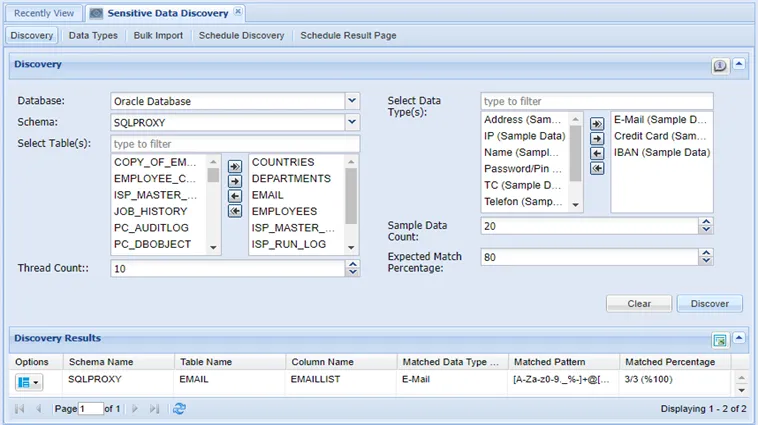The height and width of the screenshot is (425, 758).
Task: Click the results page number field
Action: click(91, 409)
